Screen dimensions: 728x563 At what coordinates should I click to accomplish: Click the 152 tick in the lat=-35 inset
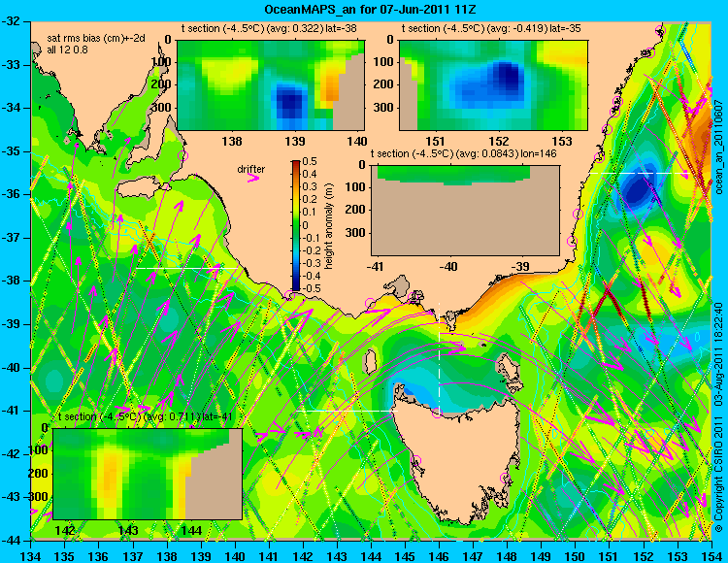[500, 141]
